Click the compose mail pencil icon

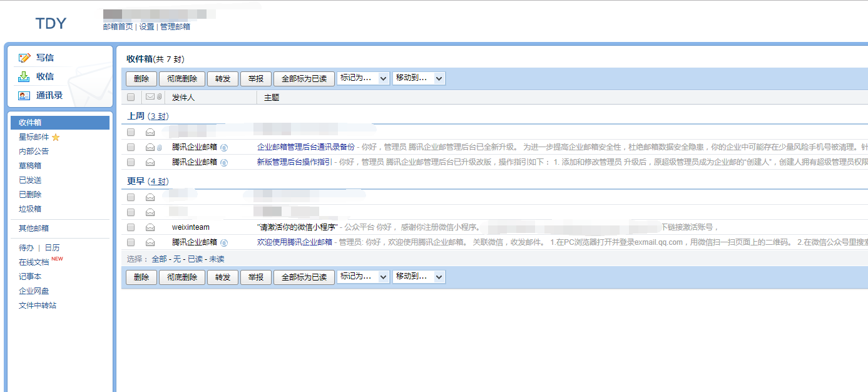[24, 58]
